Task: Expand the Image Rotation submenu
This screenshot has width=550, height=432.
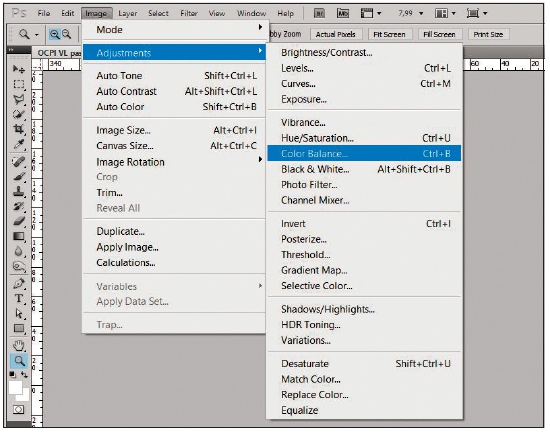Action: pyautogui.click(x=175, y=162)
